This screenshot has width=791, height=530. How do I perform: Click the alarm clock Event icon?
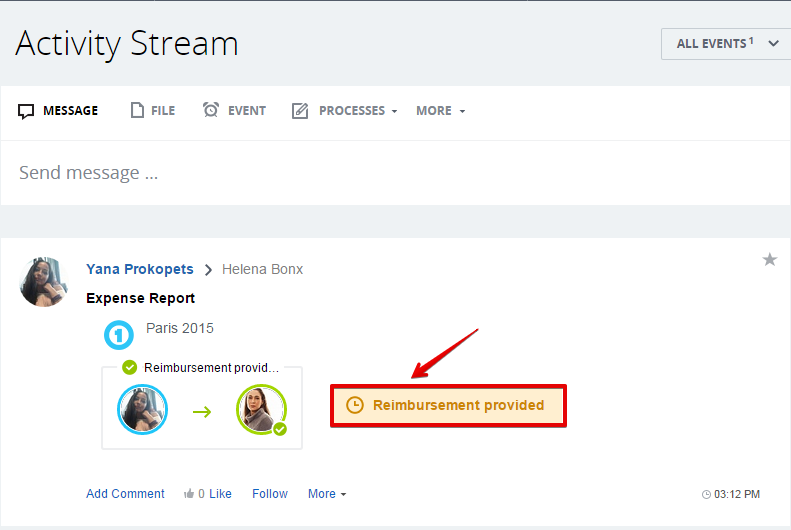tap(211, 109)
